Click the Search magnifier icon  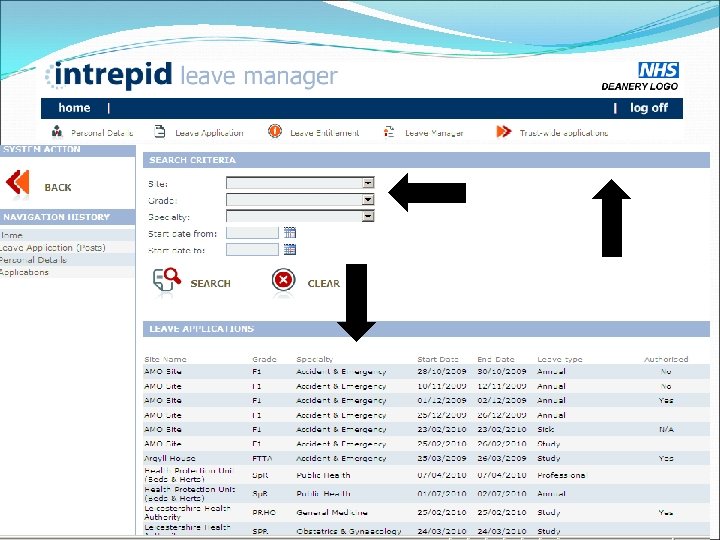[167, 279]
